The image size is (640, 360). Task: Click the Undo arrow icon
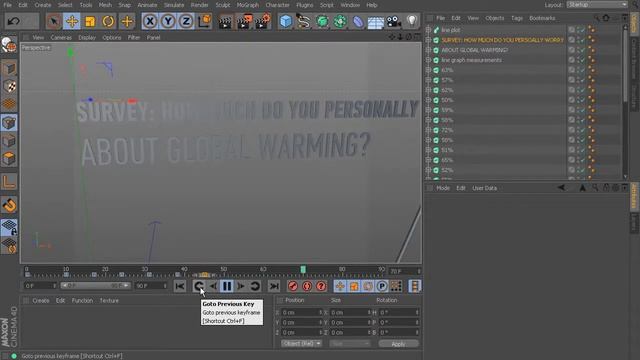[x=13, y=21]
